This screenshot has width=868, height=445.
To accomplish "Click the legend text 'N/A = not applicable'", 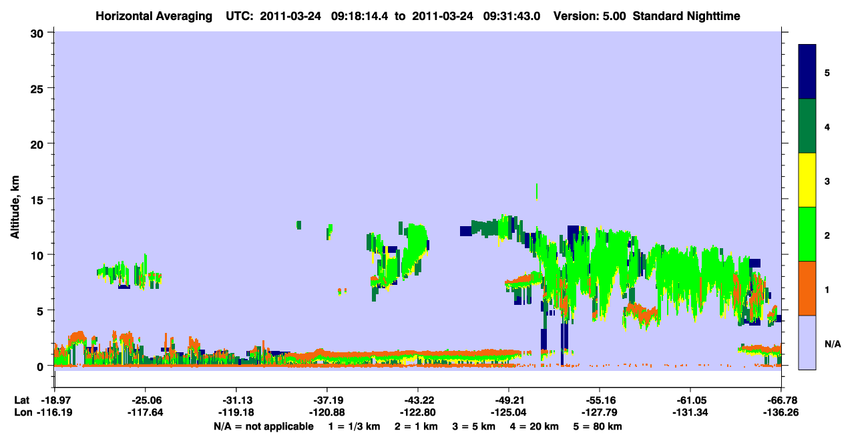I will 263,426.
